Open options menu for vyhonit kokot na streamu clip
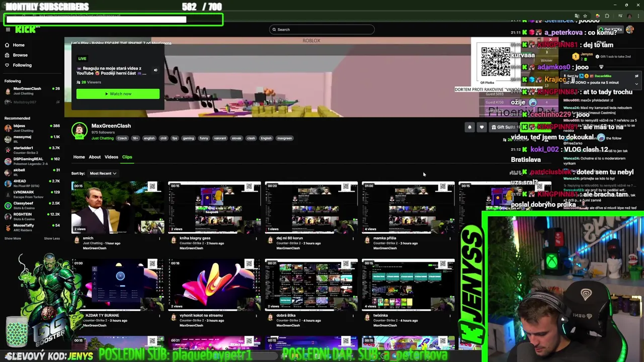Image resolution: width=644 pixels, height=362 pixels. point(256,316)
